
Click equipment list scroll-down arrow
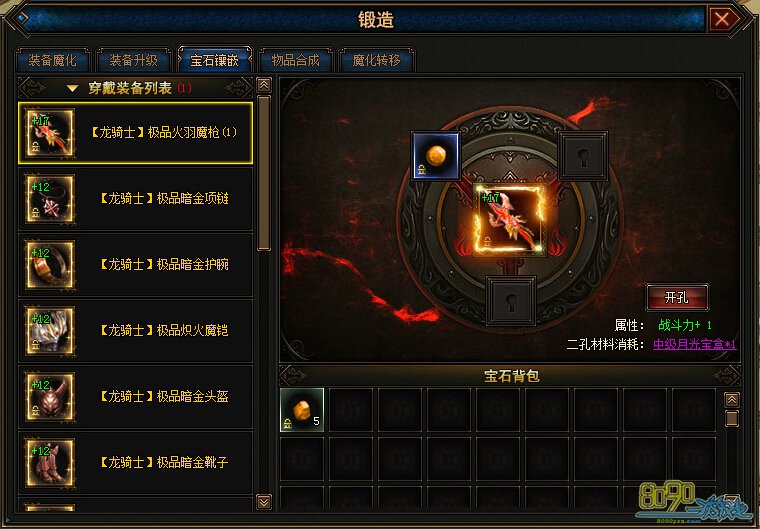tap(264, 501)
